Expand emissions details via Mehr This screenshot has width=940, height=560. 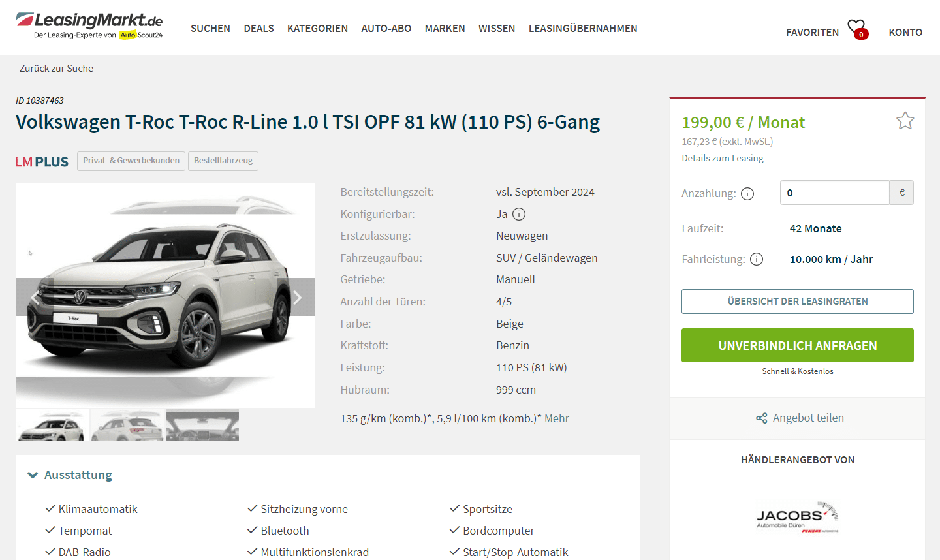tap(557, 418)
